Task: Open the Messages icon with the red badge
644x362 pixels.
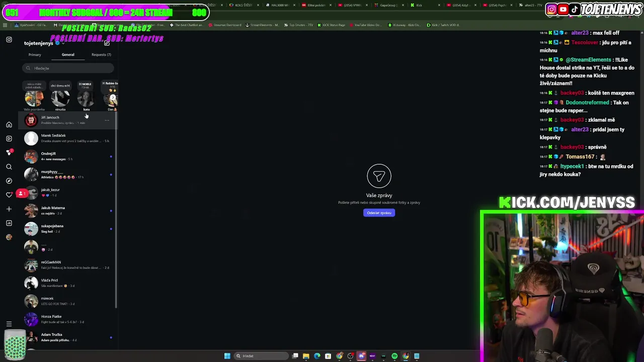Action: [x=9, y=152]
